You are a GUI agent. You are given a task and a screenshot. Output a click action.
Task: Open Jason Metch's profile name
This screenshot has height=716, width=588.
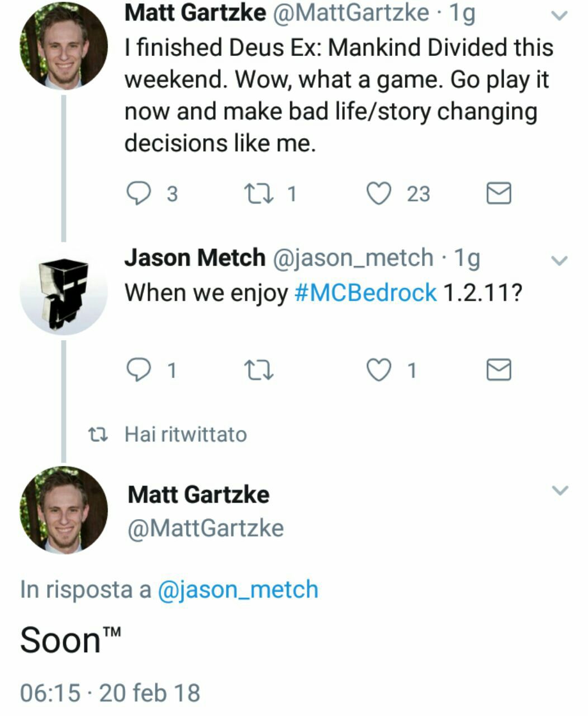(x=195, y=257)
